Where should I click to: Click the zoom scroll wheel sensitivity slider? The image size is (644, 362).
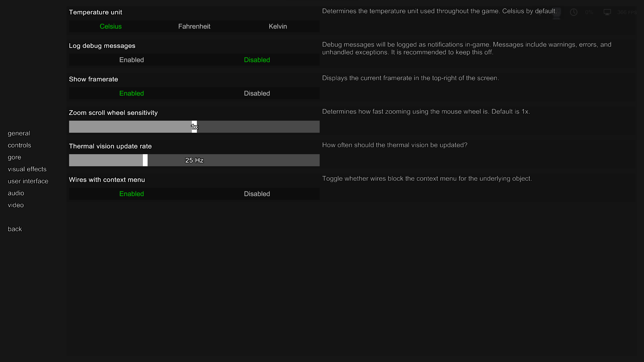pos(194,127)
